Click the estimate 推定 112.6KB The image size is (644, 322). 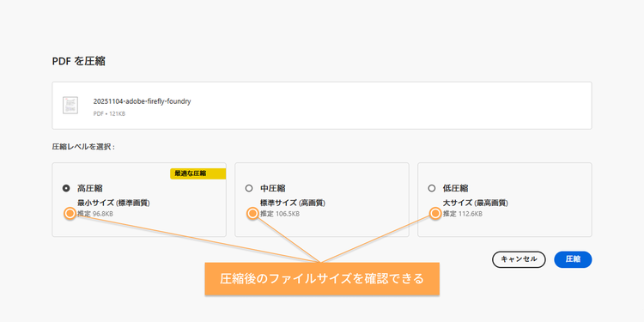(463, 214)
